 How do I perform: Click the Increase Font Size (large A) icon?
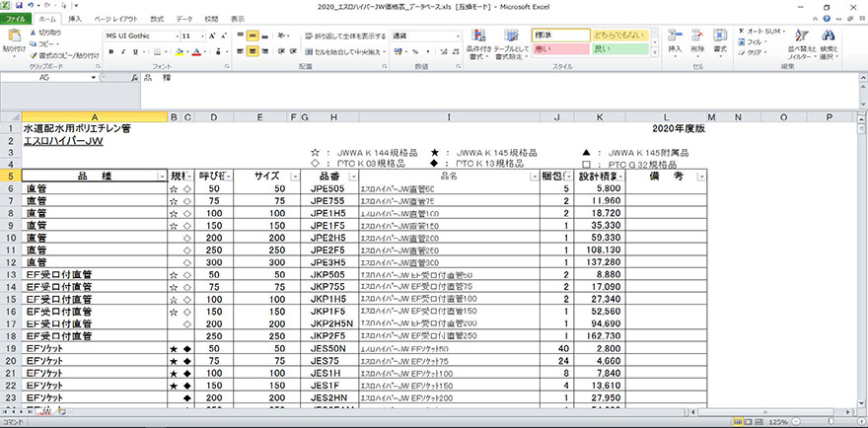point(213,36)
